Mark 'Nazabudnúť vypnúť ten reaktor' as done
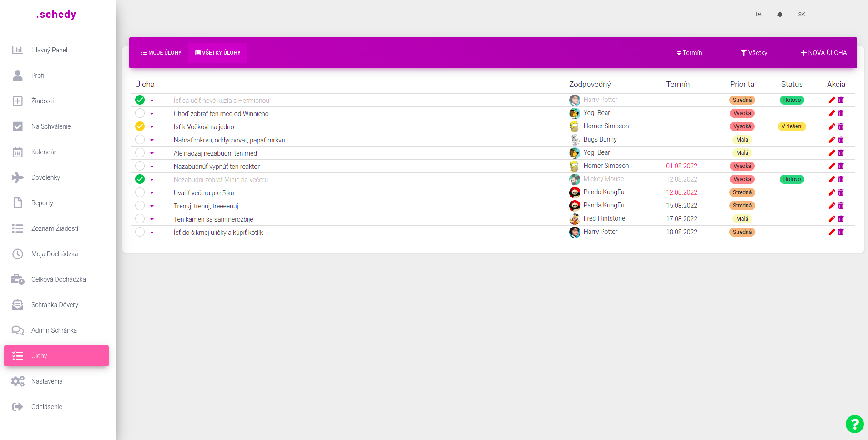 140,166
